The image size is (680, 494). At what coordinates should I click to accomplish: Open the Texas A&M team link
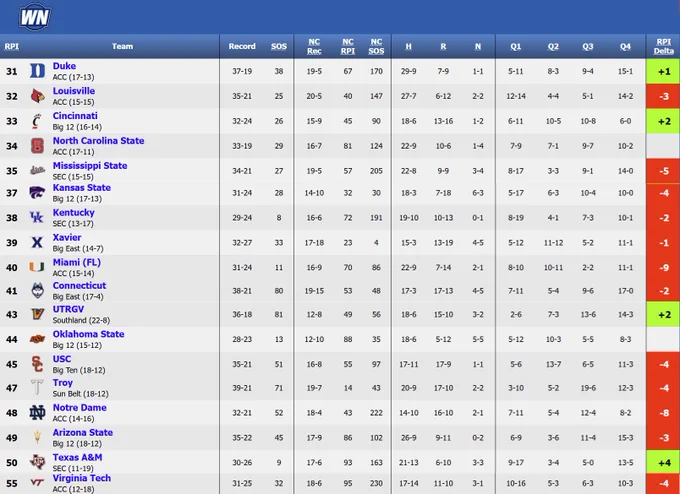pyautogui.click(x=77, y=458)
